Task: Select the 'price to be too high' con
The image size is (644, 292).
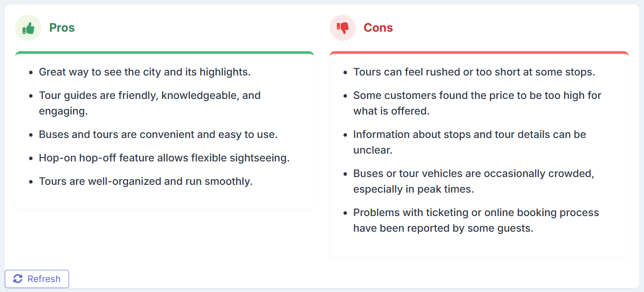Action: [477, 103]
